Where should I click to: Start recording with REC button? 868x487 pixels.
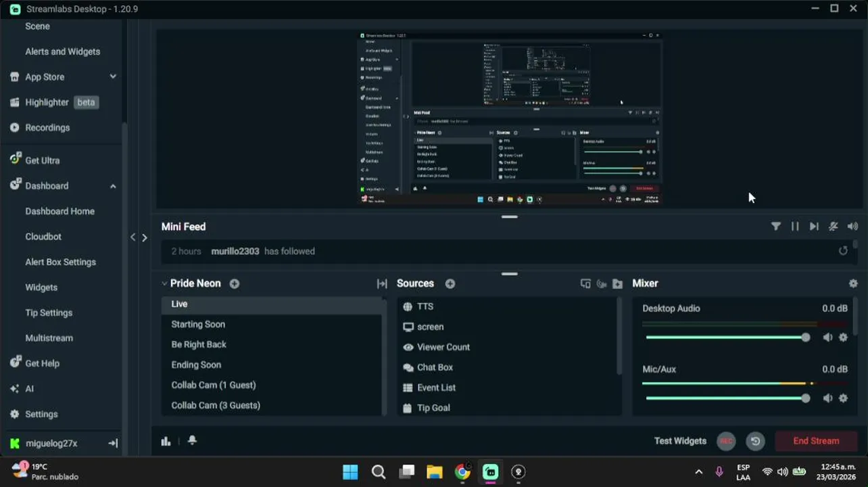(726, 441)
